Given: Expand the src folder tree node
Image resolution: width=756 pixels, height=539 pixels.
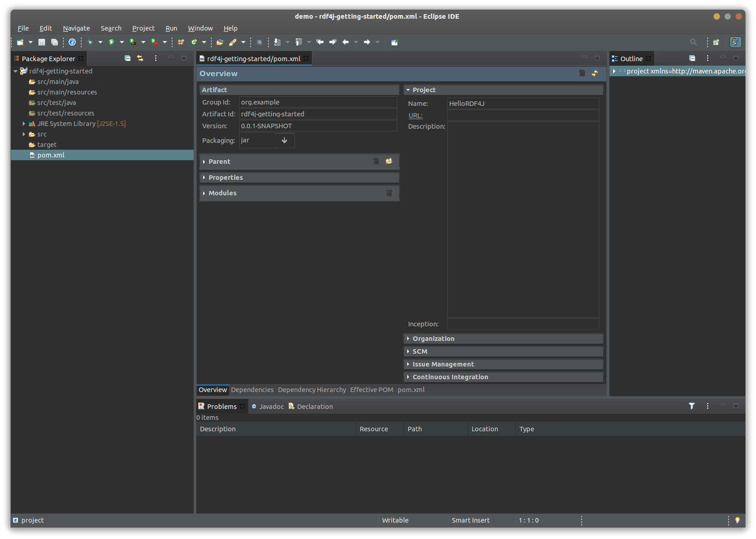Looking at the screenshot, I should [x=24, y=134].
